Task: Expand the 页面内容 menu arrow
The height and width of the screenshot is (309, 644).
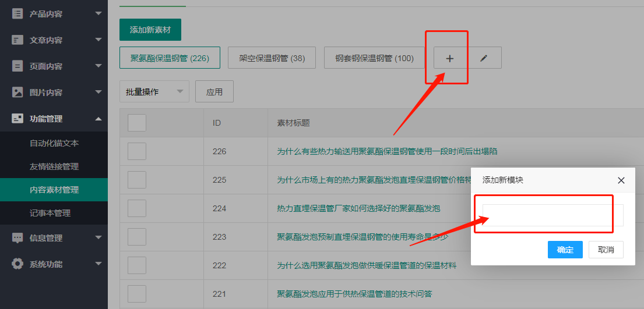Action: point(98,66)
